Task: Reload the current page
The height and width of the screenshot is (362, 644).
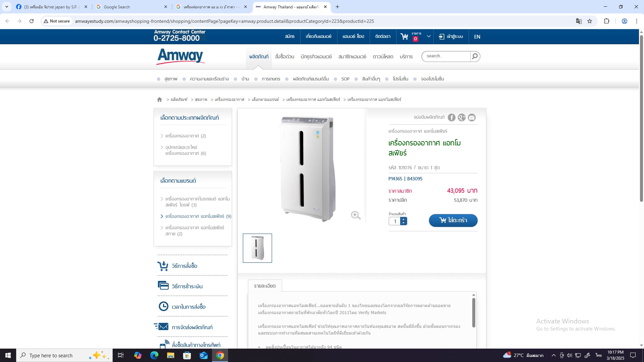Action: click(x=32, y=21)
